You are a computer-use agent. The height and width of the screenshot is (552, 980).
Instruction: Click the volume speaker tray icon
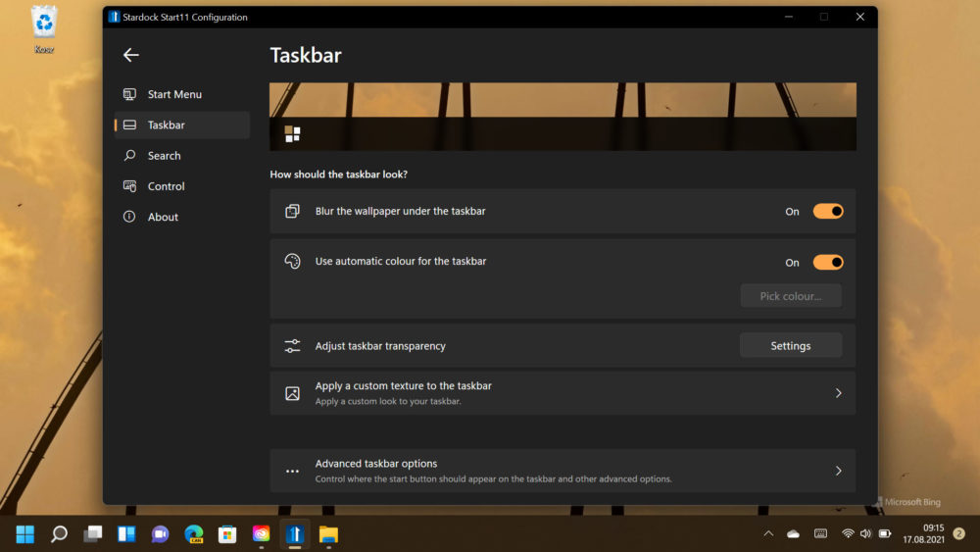[865, 534]
